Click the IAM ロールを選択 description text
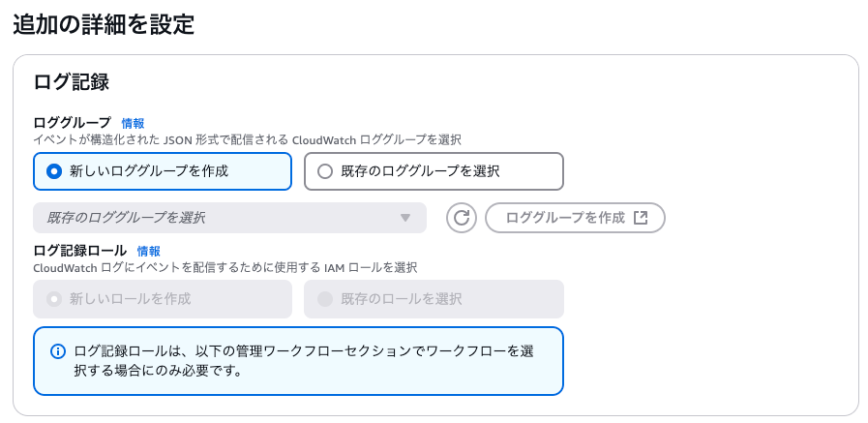The width and height of the screenshot is (868, 423). coord(224,268)
